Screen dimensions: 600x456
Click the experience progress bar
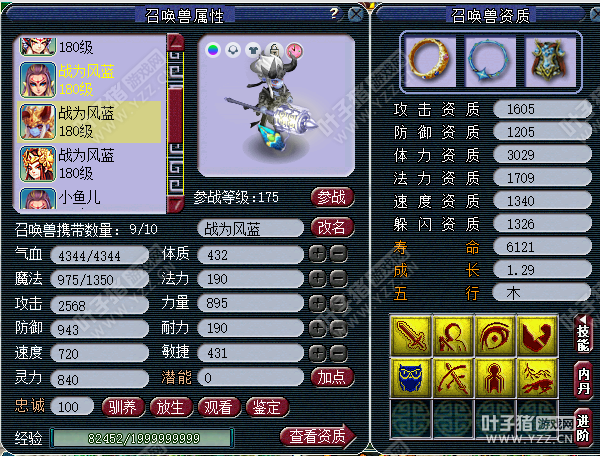pos(142,438)
